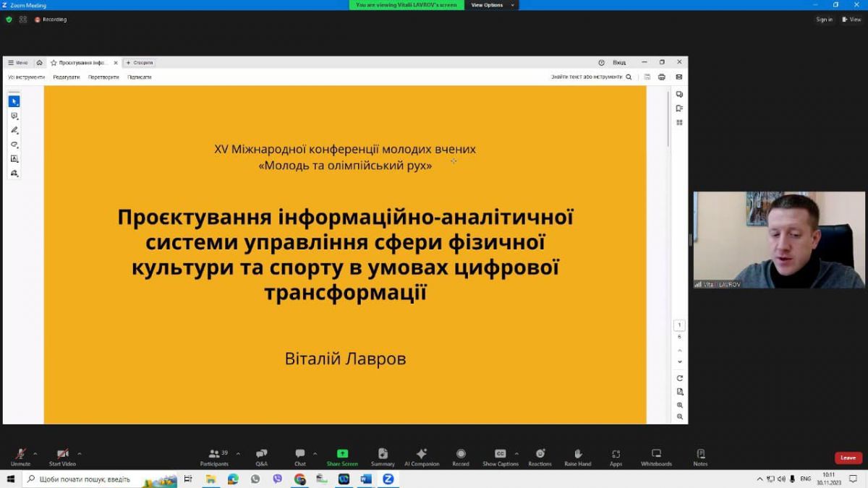Click the green Share Screen icon
The height and width of the screenshot is (488, 868).
(342, 453)
